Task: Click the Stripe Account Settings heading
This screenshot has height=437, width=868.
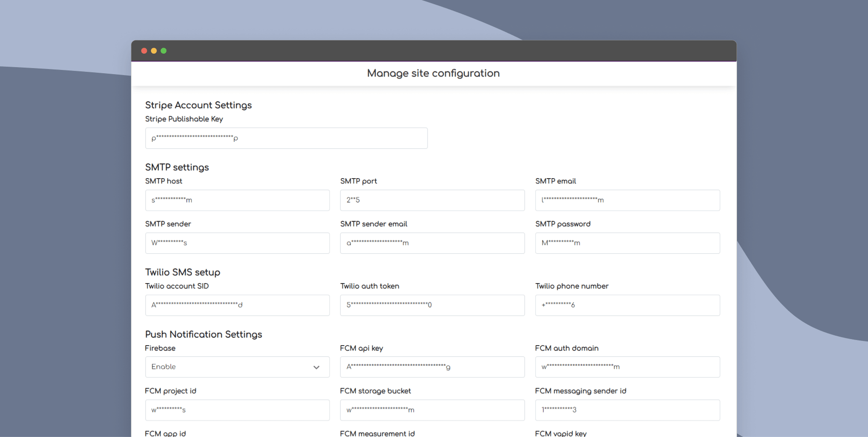Action: (198, 105)
